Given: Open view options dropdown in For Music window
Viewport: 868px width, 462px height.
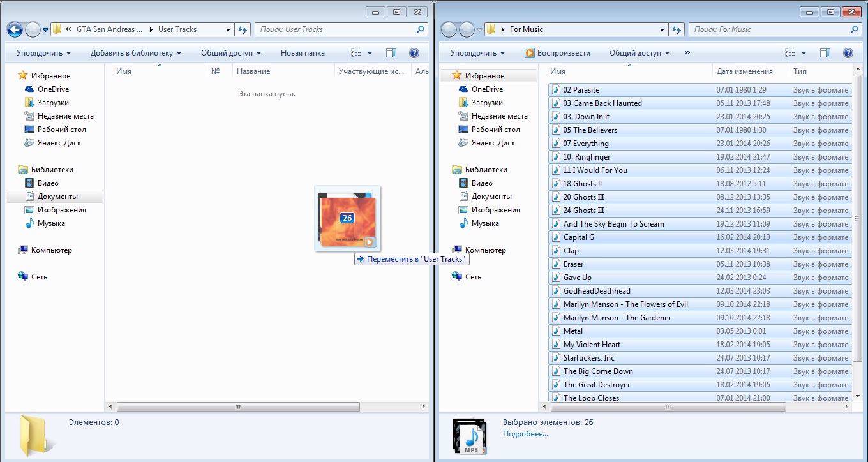Looking at the screenshot, I should pyautogui.click(x=804, y=53).
